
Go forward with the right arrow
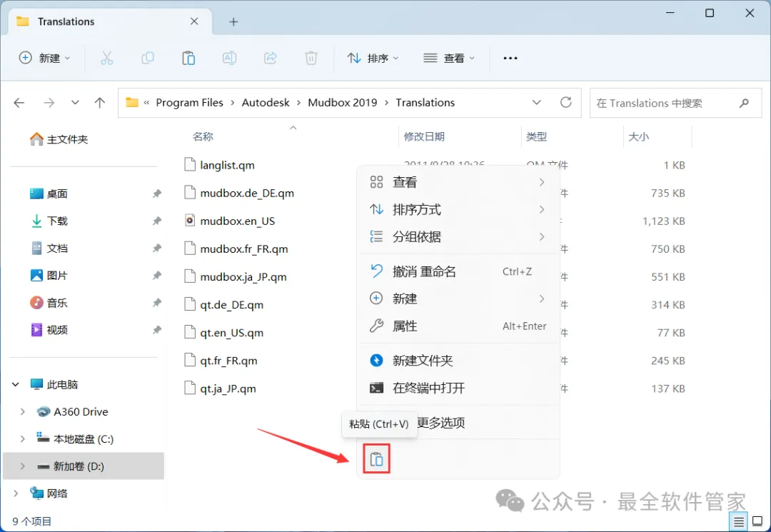[x=49, y=103]
